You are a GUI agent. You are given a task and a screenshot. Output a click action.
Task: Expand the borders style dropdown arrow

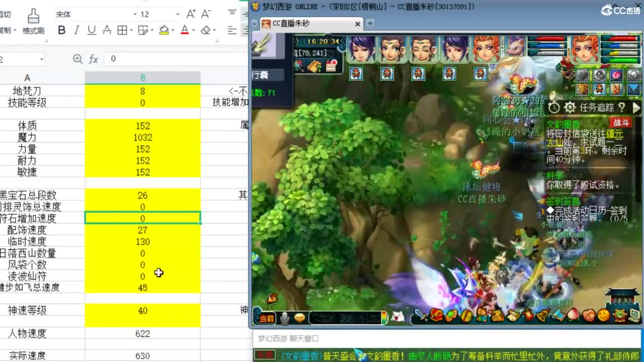click(x=131, y=31)
